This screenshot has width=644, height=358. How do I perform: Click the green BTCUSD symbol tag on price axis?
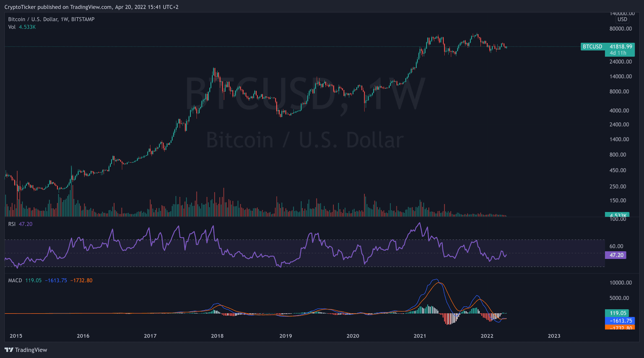pos(592,47)
